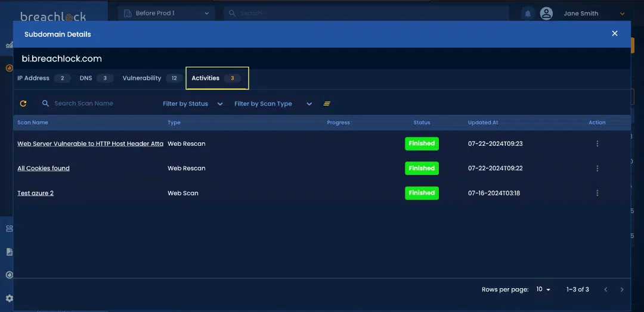The image size is (644, 312).
Task: Select the Activities tab
Action: point(217,78)
